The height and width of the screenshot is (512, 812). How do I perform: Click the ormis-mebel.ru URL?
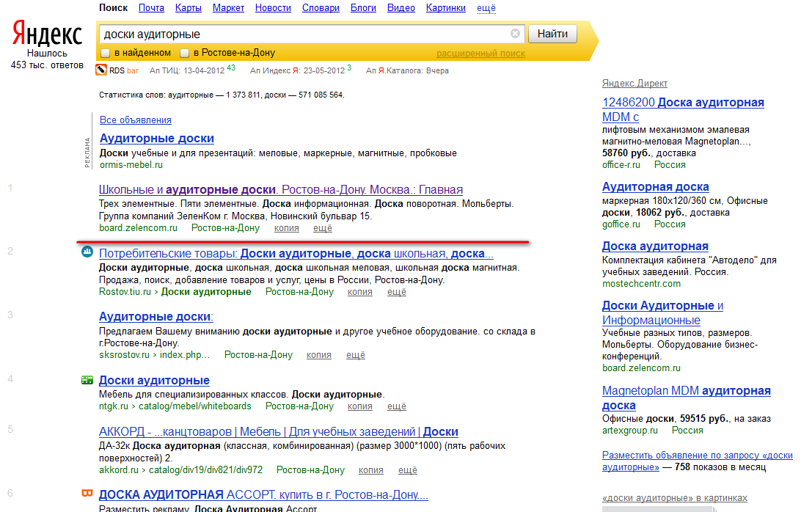[131, 165]
